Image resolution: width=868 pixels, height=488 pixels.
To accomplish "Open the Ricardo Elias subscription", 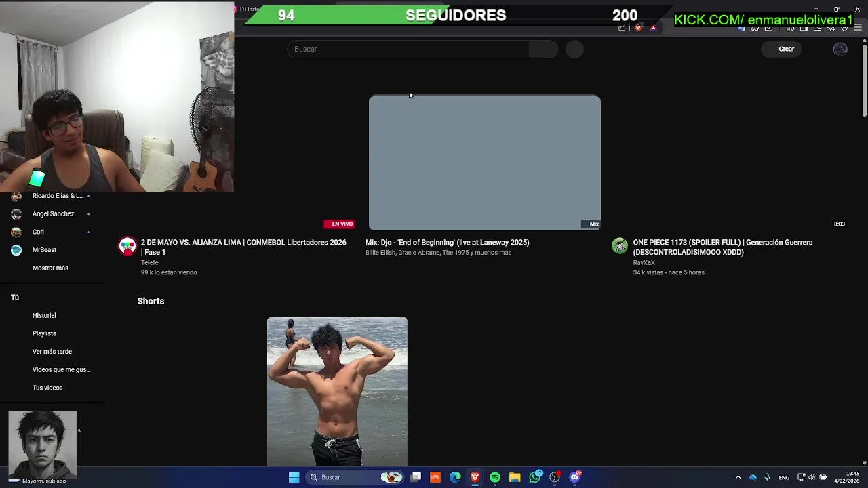I will (x=58, y=196).
